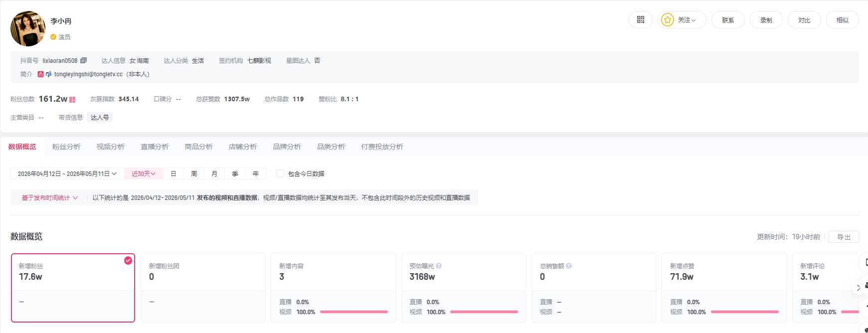Click total works count 119
The image size is (868, 333).
pyautogui.click(x=298, y=99)
